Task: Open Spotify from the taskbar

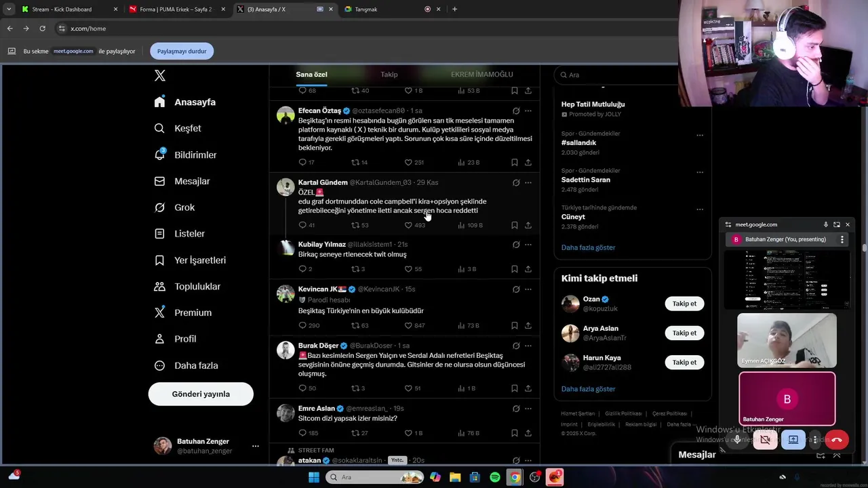Action: 495,477
